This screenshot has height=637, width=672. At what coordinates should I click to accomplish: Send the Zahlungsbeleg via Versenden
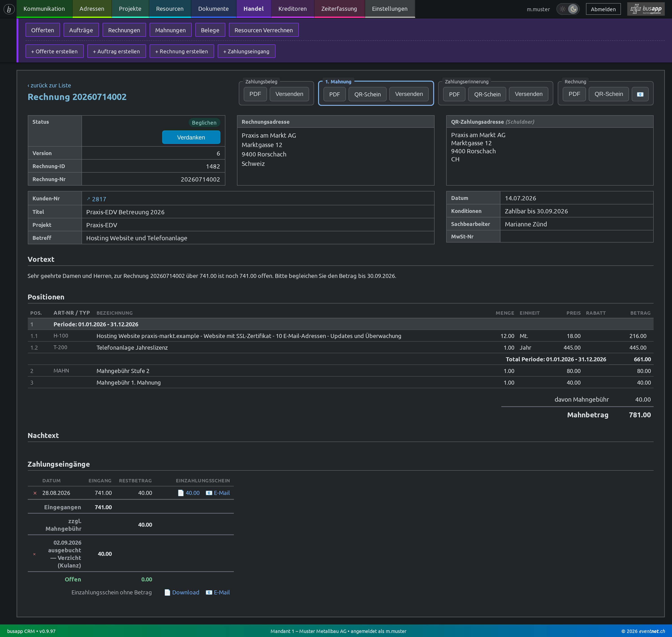289,94
